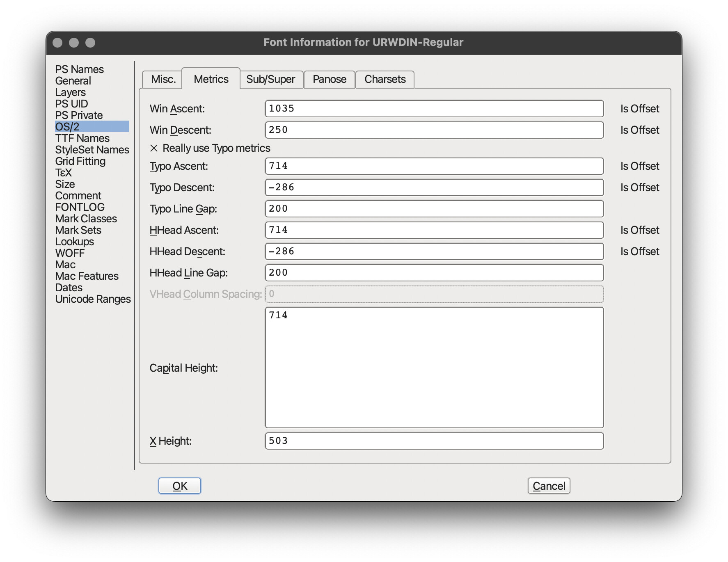Open the WOFF section
728x562 pixels.
[x=70, y=253]
